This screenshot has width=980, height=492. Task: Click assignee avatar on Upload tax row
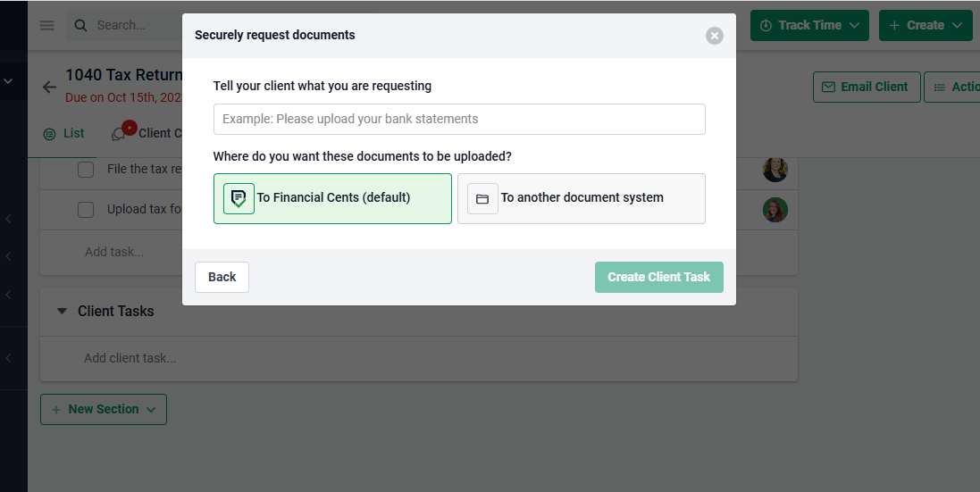tap(775, 210)
